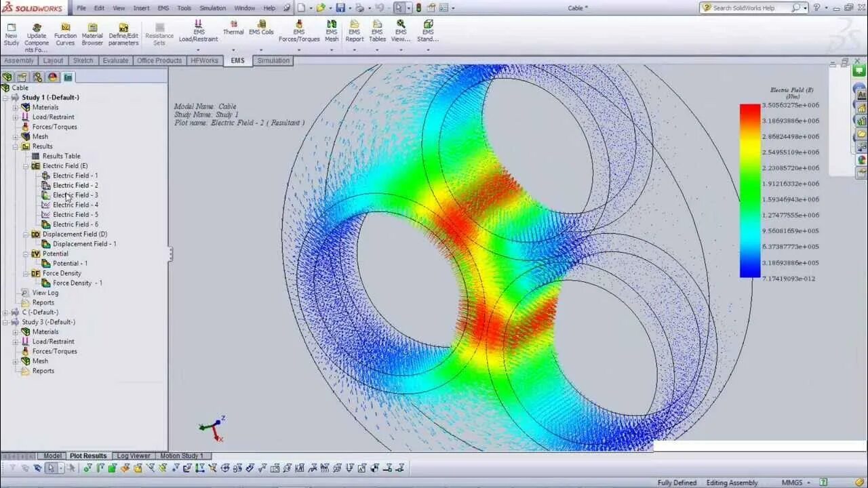Expand Load/Restraint node under Study 1

coord(16,117)
